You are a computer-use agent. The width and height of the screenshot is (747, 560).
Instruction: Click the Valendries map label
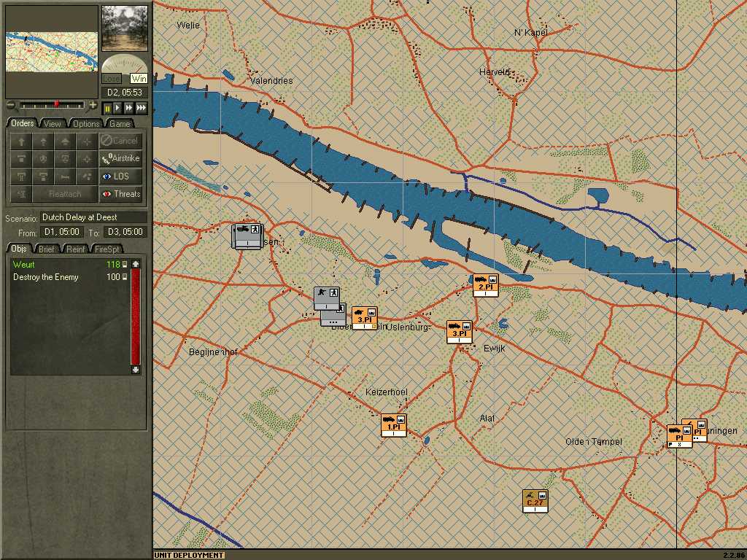click(x=271, y=81)
